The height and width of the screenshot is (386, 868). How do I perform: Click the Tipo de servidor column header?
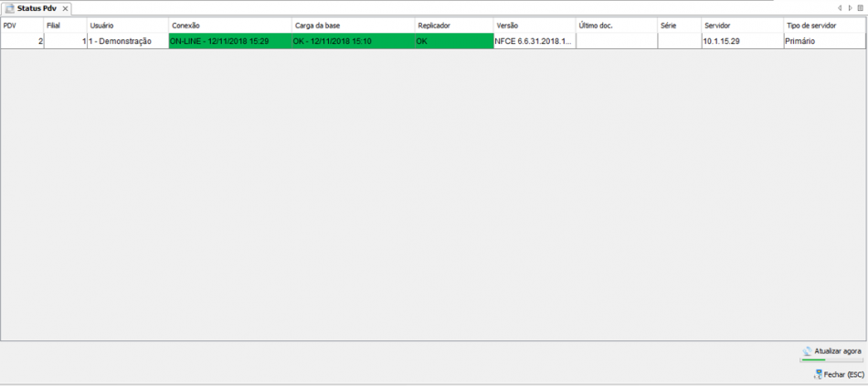click(824, 26)
